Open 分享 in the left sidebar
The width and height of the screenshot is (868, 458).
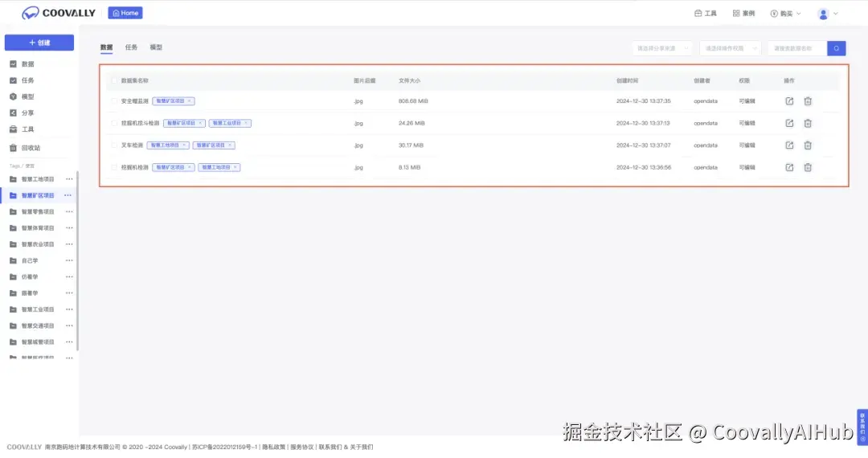23,112
